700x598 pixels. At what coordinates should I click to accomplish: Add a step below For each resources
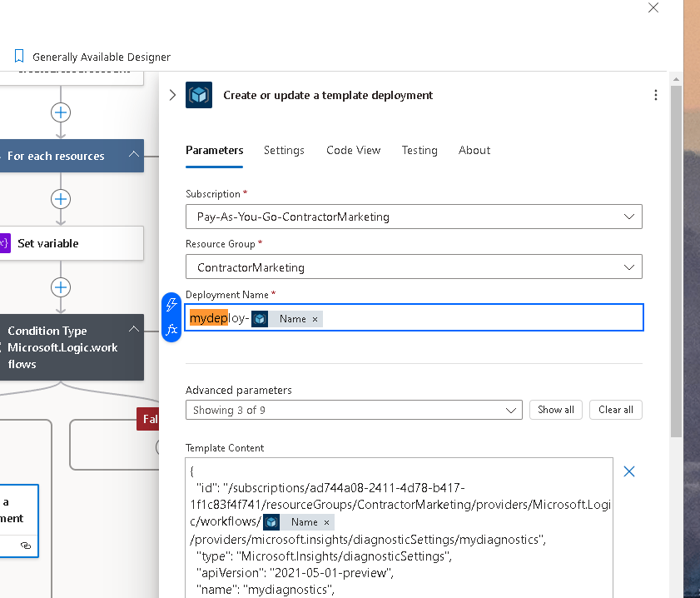61,199
